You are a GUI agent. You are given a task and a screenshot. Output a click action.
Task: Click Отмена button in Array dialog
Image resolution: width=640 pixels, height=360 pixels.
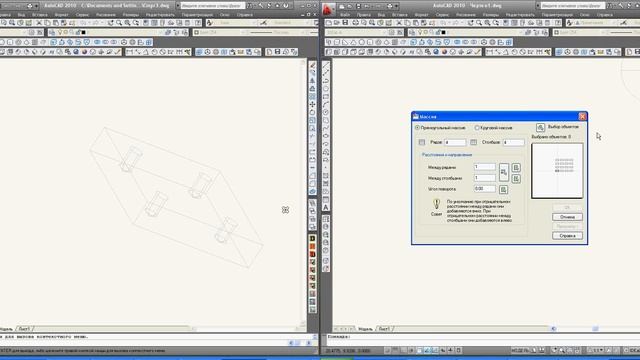tap(567, 217)
